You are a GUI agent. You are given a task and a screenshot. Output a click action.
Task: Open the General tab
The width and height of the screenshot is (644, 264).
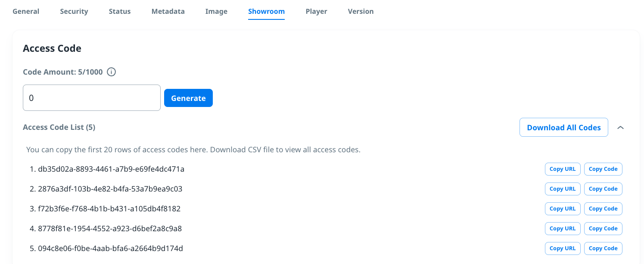coord(26,12)
